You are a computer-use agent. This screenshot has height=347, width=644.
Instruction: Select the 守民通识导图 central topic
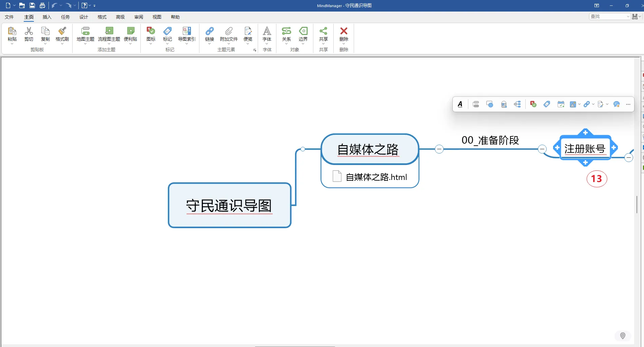click(x=230, y=205)
